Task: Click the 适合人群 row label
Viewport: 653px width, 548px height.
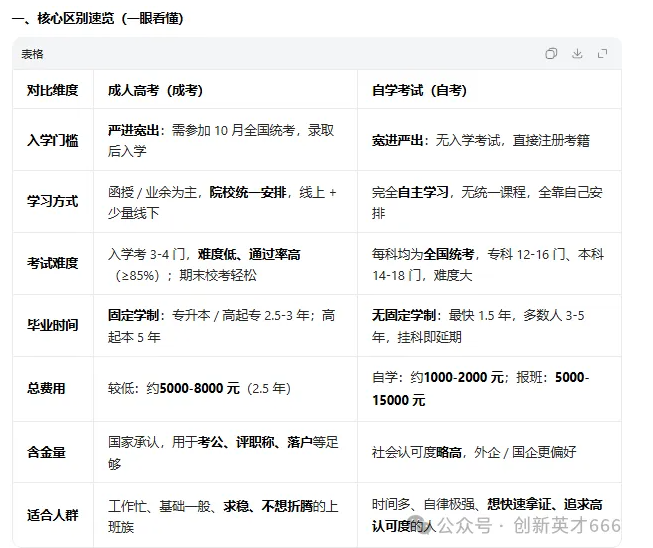Action: point(52,515)
